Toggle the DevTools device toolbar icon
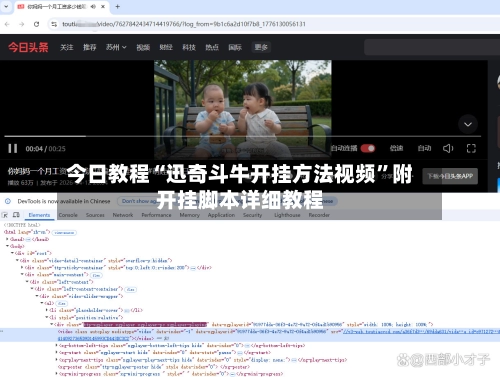The image size is (500, 377). pos(16,215)
